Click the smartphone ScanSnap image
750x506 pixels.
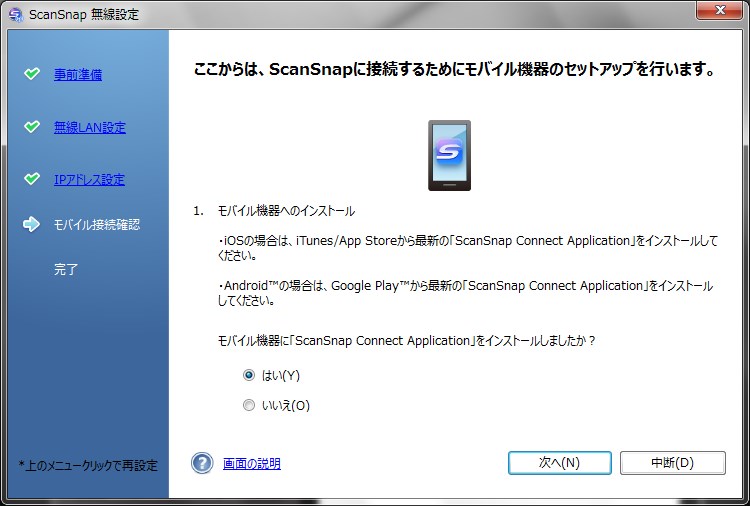click(x=448, y=155)
